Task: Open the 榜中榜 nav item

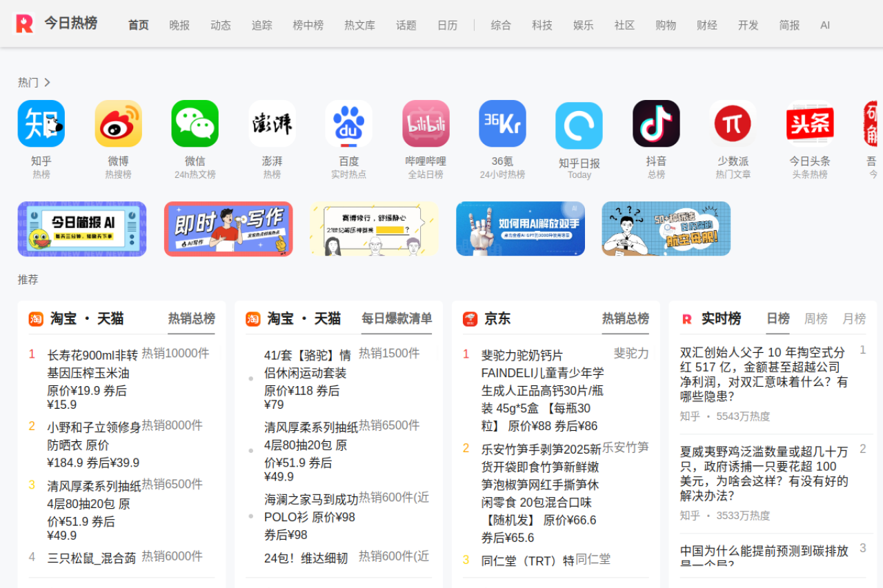Action: coord(308,26)
